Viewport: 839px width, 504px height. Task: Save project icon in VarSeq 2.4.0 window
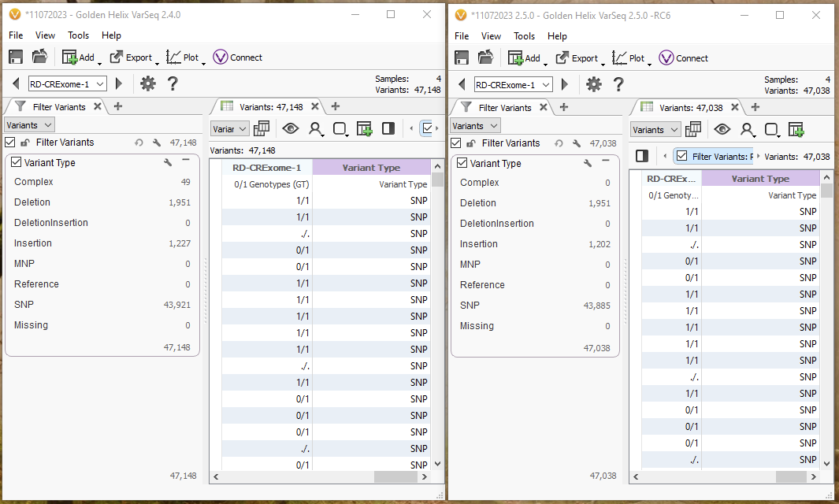point(16,57)
